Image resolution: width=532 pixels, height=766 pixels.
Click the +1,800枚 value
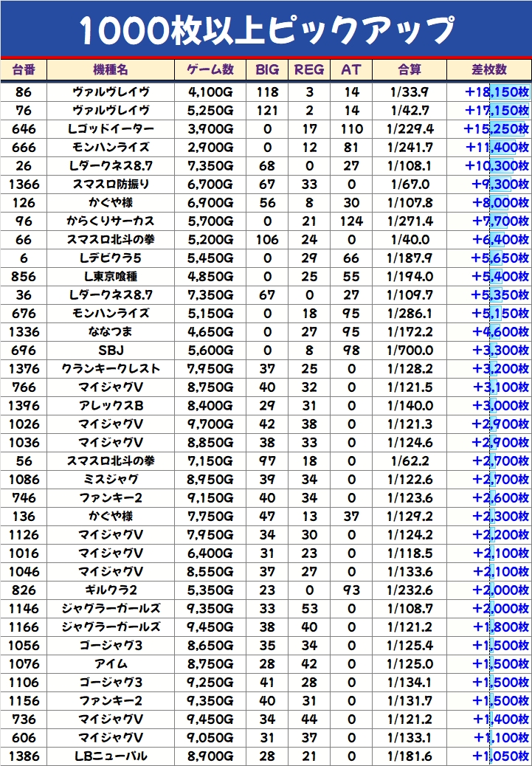pos(501,627)
